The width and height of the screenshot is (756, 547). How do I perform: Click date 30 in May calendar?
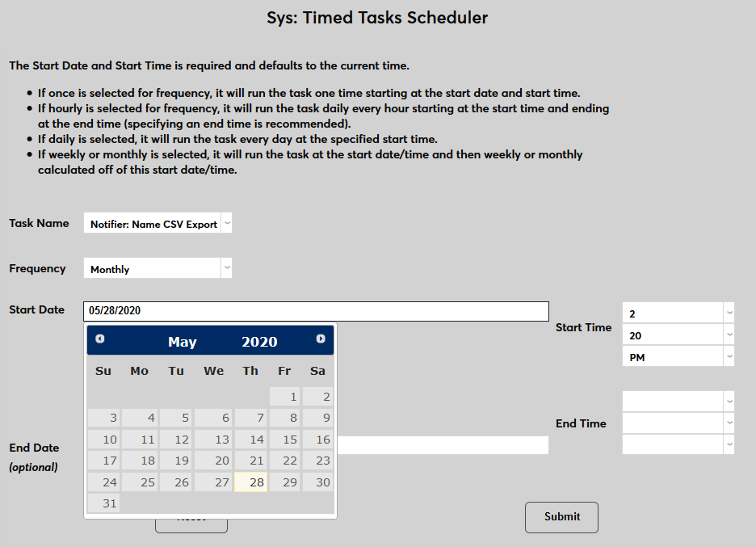coord(317,482)
